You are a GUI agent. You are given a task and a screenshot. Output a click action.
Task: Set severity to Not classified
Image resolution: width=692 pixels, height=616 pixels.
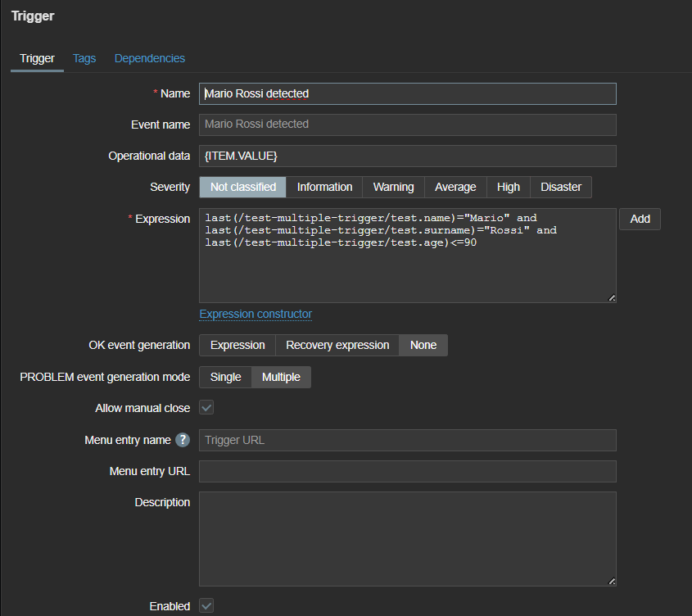coord(243,187)
